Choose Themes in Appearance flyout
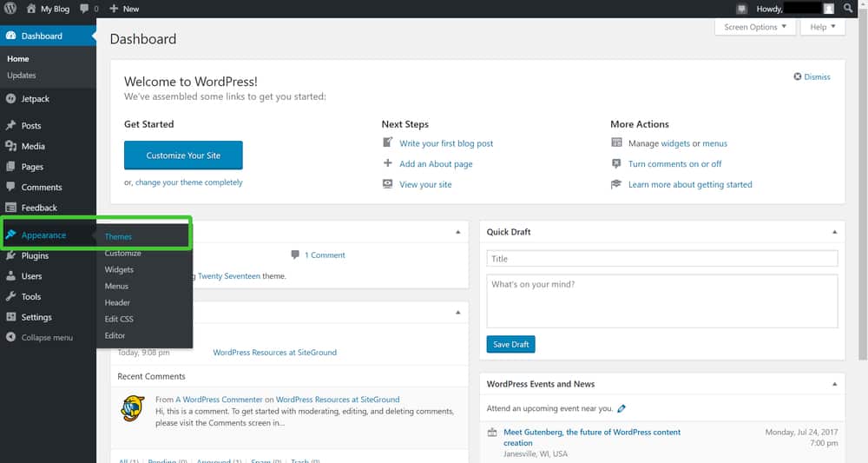 point(118,236)
